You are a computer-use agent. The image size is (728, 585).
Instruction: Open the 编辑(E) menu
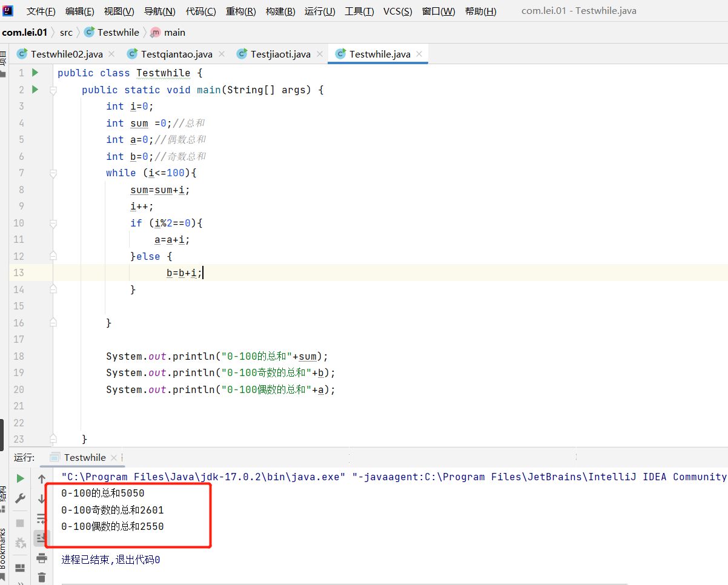point(80,12)
